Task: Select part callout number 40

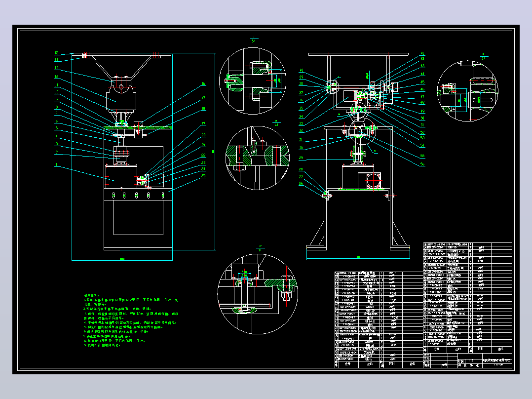Action: click(x=301, y=71)
